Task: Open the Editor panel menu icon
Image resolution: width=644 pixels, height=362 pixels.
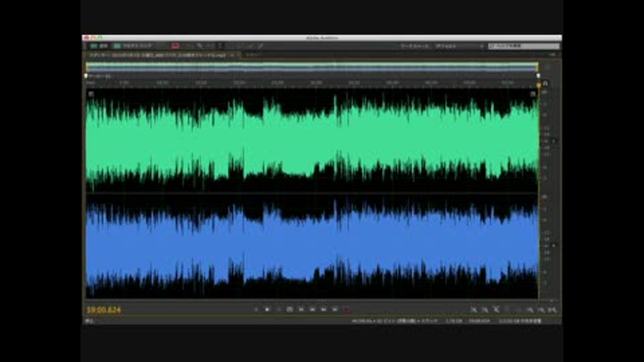Action: 552,54
